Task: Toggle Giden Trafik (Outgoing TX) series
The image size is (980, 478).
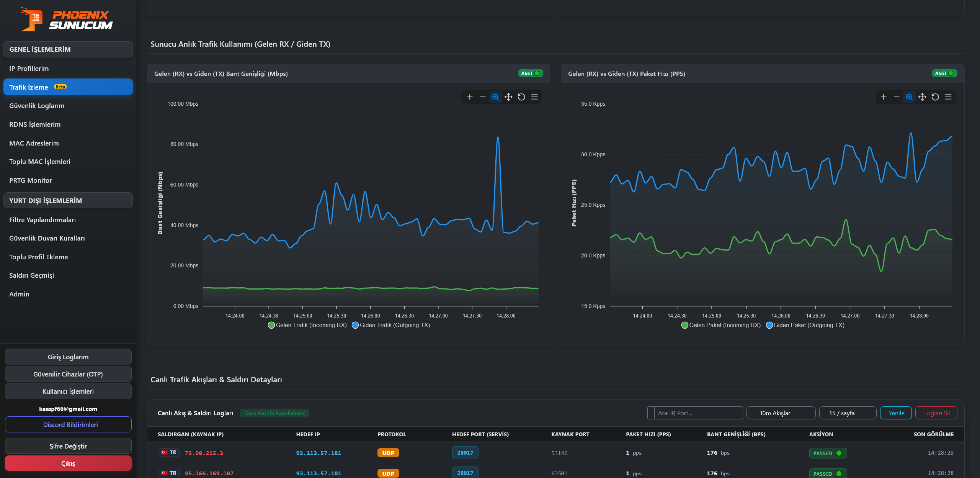Action: pos(391,325)
